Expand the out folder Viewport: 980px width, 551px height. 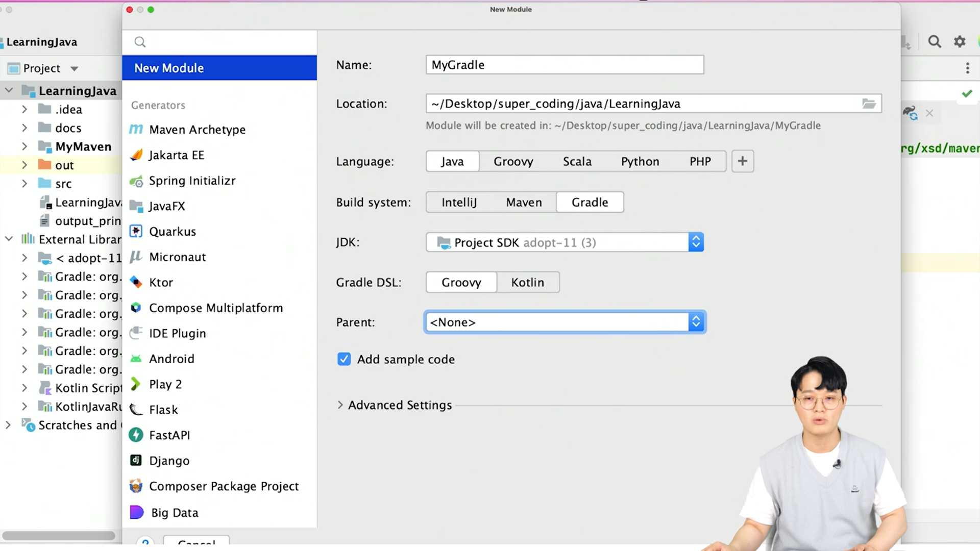pyautogui.click(x=24, y=165)
